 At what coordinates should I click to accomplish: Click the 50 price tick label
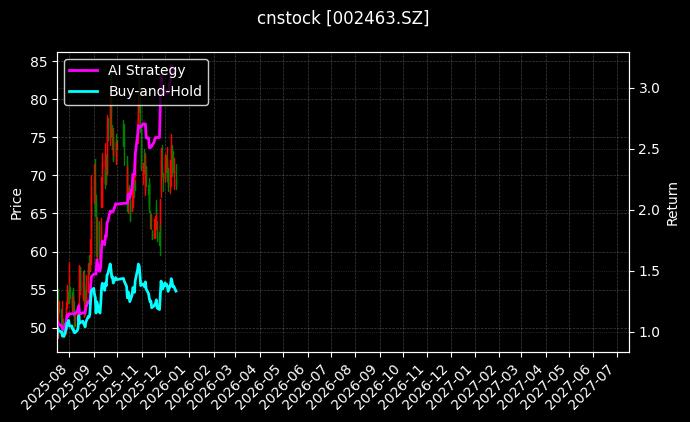[38, 328]
